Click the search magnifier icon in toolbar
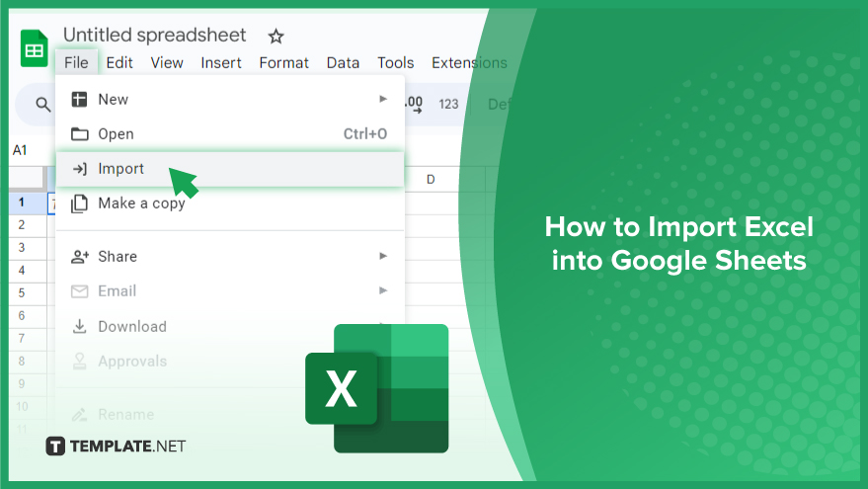Image resolution: width=868 pixels, height=489 pixels. pos(43,104)
